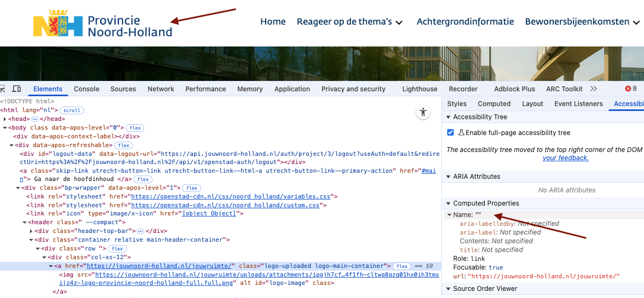Disable full-page accessibility tree checkbox
This screenshot has width=644, height=298.
pyautogui.click(x=450, y=133)
